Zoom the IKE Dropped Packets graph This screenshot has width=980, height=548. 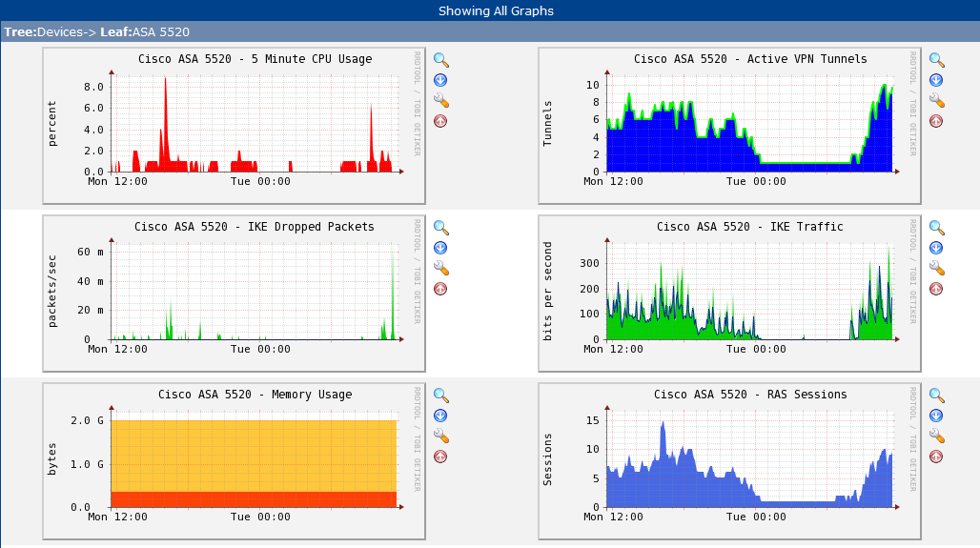click(x=441, y=228)
